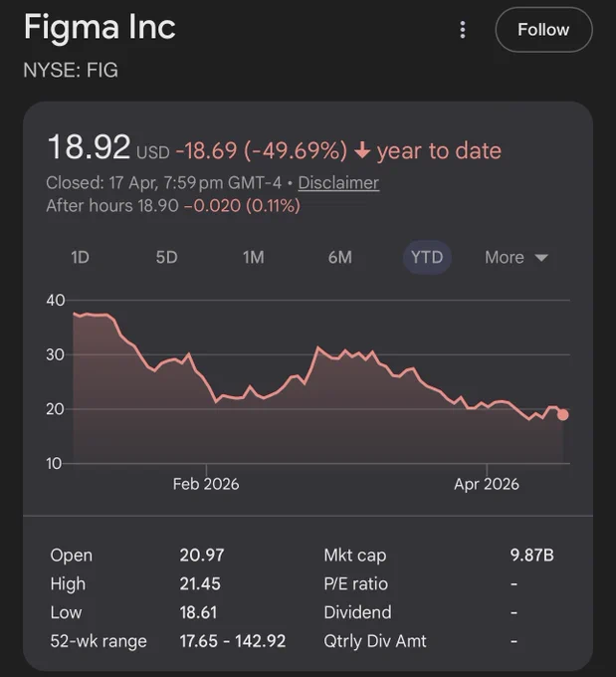Click the down arrow price change icon

(x=362, y=150)
